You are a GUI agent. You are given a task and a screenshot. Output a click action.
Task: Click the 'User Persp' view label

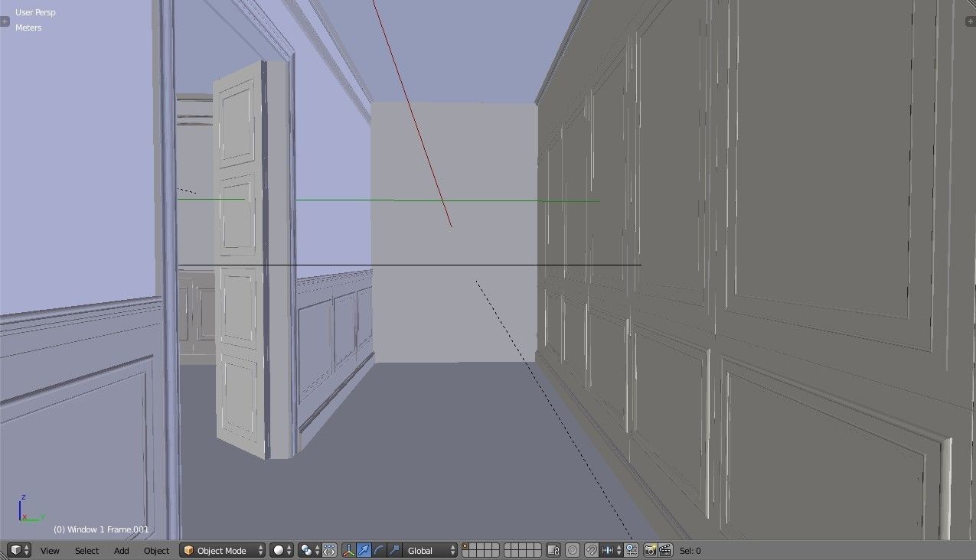point(35,12)
